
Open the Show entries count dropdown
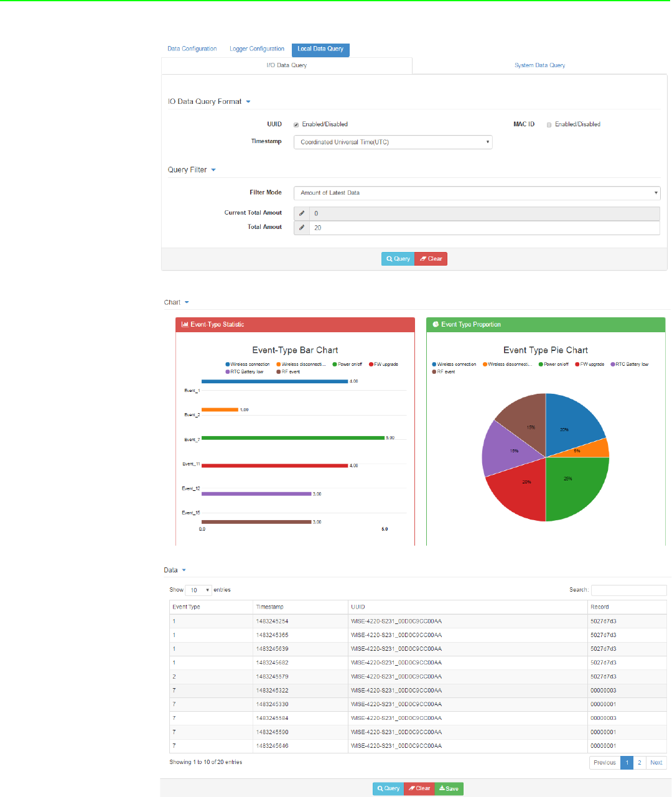tap(198, 590)
